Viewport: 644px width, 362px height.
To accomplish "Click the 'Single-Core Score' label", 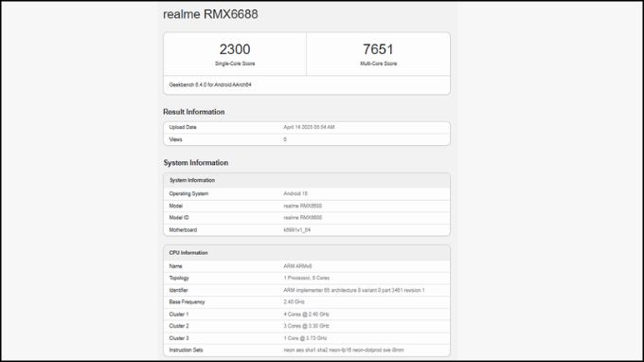I will pos(235,63).
